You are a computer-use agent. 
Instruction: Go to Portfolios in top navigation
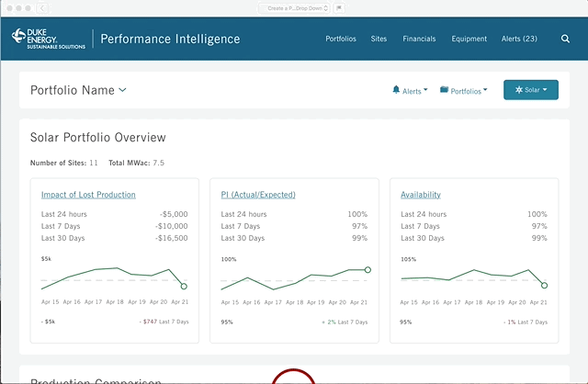[341, 39]
